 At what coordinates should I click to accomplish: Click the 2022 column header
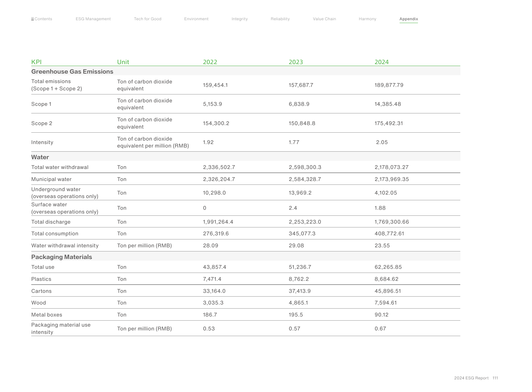(210, 62)
